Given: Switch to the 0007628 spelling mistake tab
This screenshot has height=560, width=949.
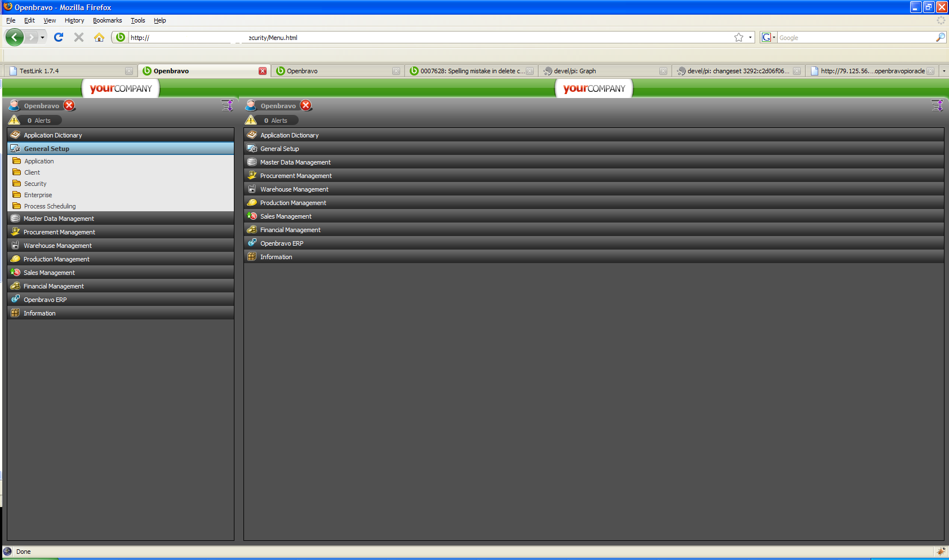Looking at the screenshot, I should [x=472, y=71].
